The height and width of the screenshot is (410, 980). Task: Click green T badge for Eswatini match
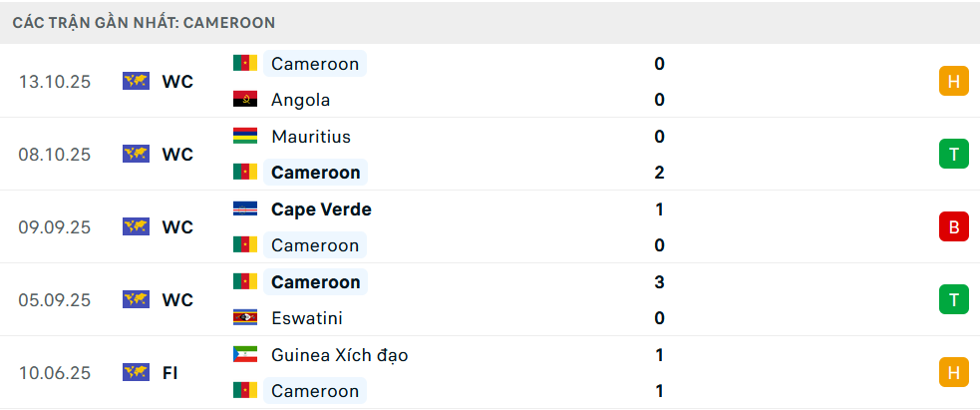point(953,299)
